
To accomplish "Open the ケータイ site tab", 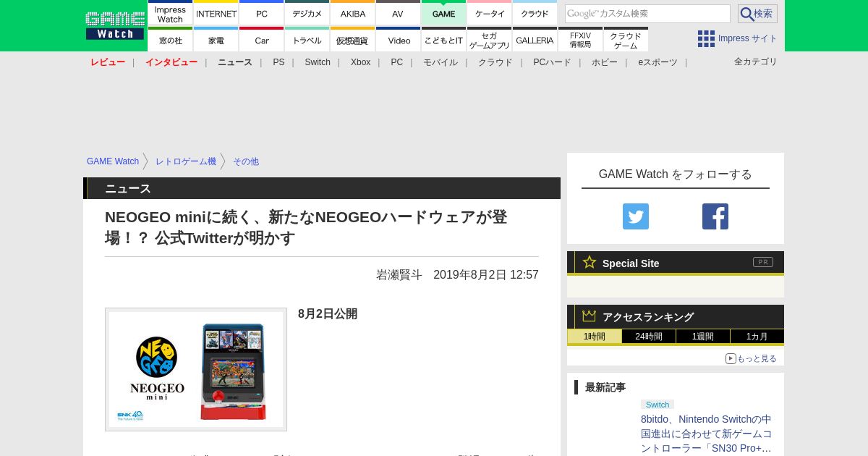I will (x=490, y=13).
